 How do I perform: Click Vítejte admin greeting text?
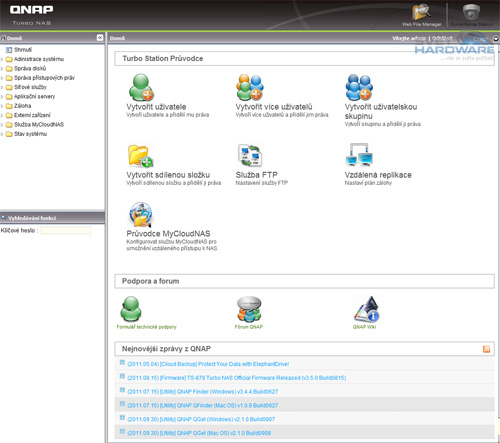[409, 38]
